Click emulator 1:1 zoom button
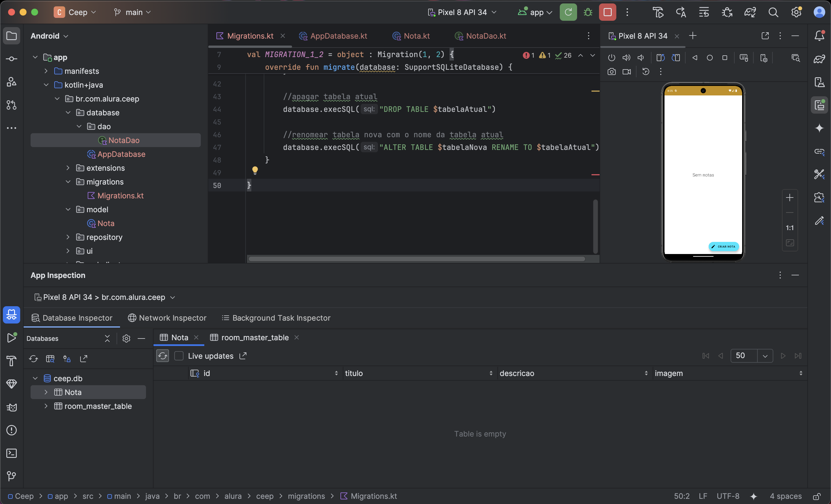831x504 pixels. point(789,228)
